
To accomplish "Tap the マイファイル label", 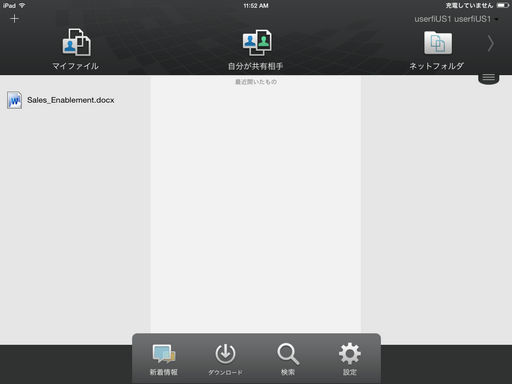I will [76, 66].
